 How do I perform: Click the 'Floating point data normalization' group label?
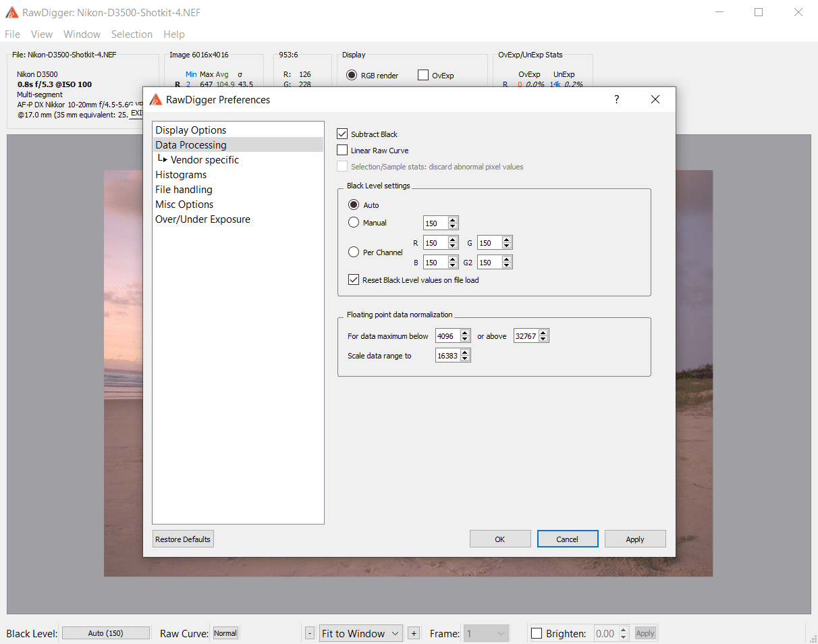(x=400, y=315)
